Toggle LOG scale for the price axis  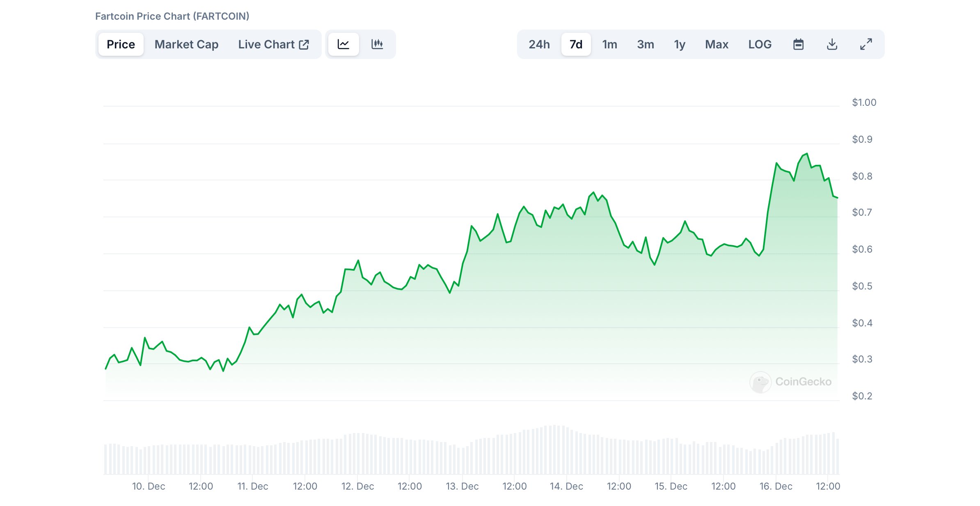pyautogui.click(x=760, y=44)
